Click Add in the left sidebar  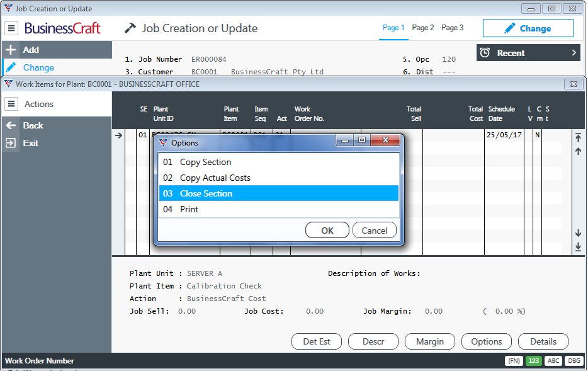click(x=57, y=50)
